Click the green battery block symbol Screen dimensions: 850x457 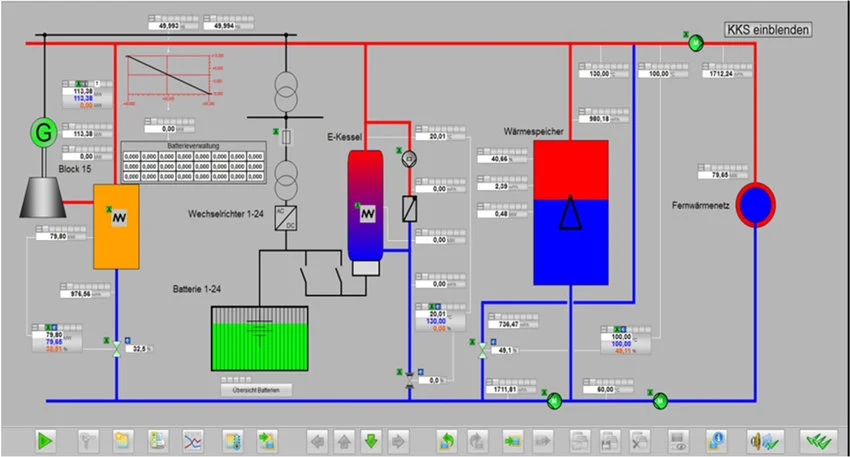pos(260,339)
